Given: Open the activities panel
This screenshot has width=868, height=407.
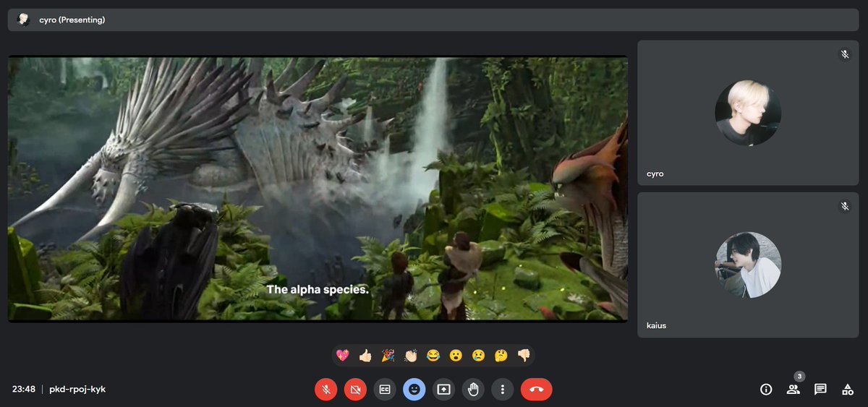Looking at the screenshot, I should 848,389.
